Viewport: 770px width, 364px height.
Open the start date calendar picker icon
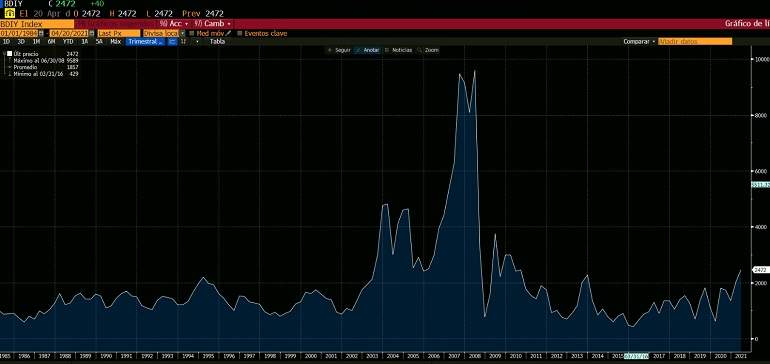41,33
